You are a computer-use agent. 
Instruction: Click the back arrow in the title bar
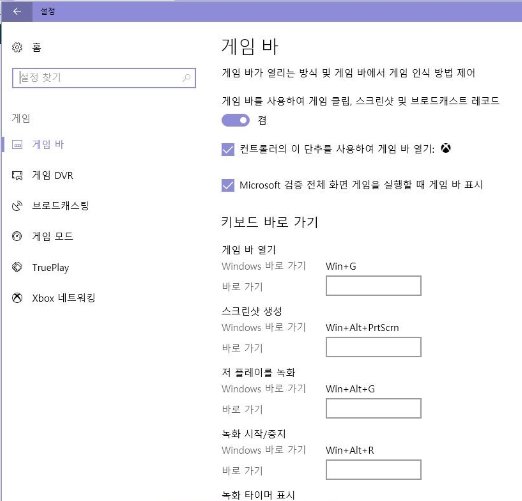click(17, 12)
